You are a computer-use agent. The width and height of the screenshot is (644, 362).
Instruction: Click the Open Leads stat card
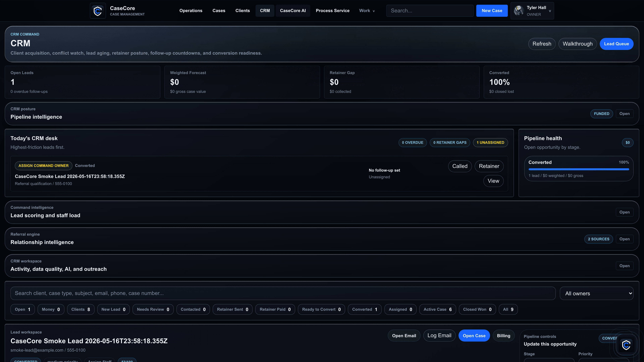pos(83,82)
